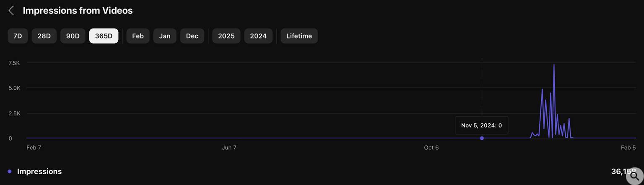Click the magnifier zoom icon

634,176
